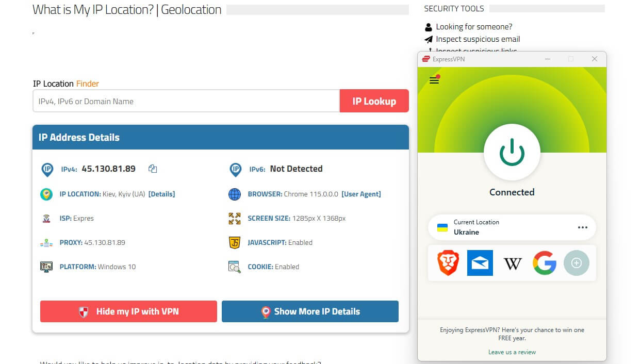Click the Current Location Ukraine selector
This screenshot has width=641, height=364.
pos(512,227)
